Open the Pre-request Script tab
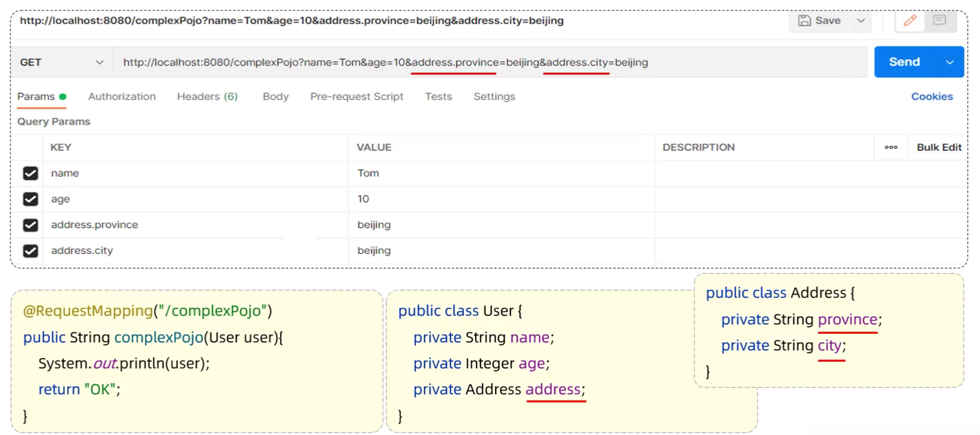 [356, 96]
